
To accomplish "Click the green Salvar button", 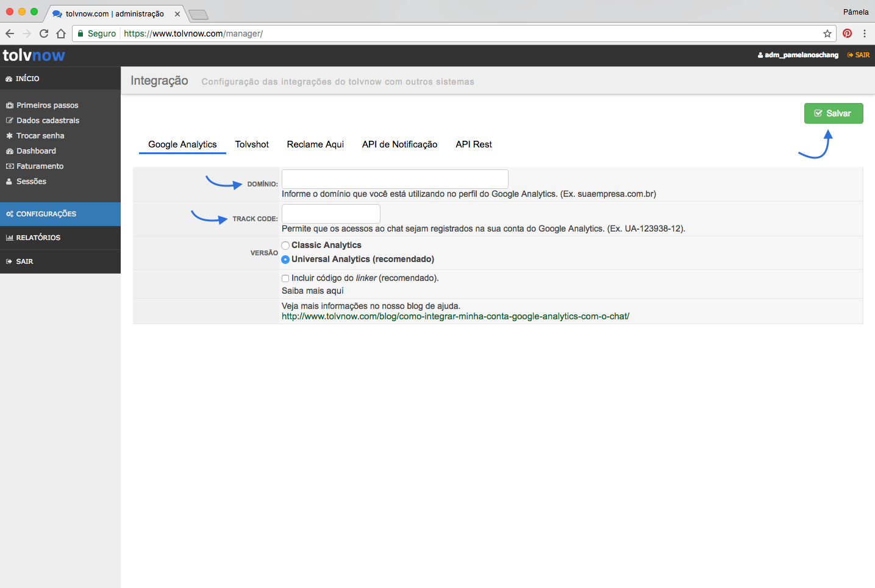I will pos(834,113).
